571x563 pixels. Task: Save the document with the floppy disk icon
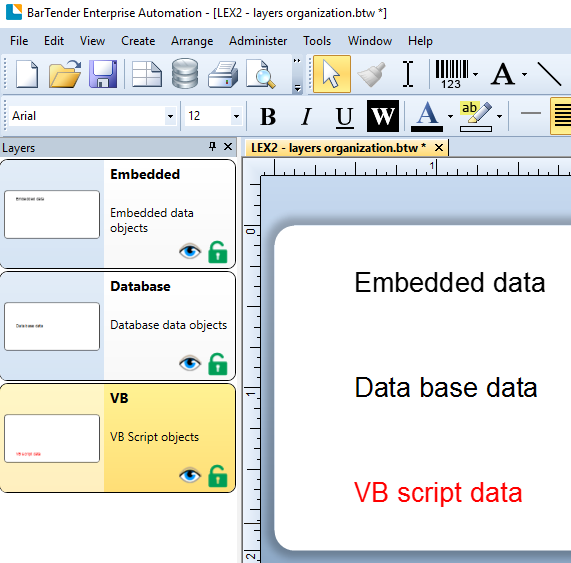[103, 74]
